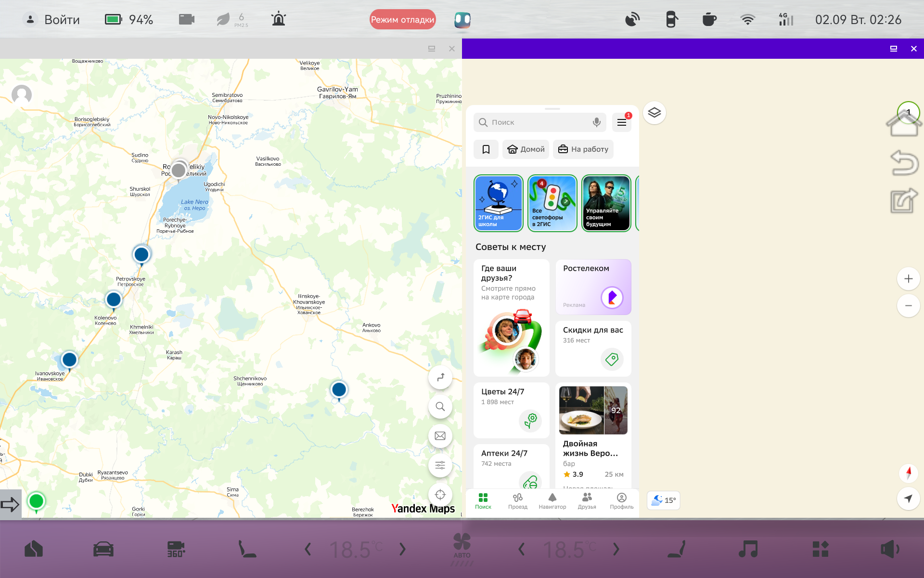Viewport: 924px width, 578px height.
Task: Build a route using Yandex Maps route button
Action: (440, 378)
